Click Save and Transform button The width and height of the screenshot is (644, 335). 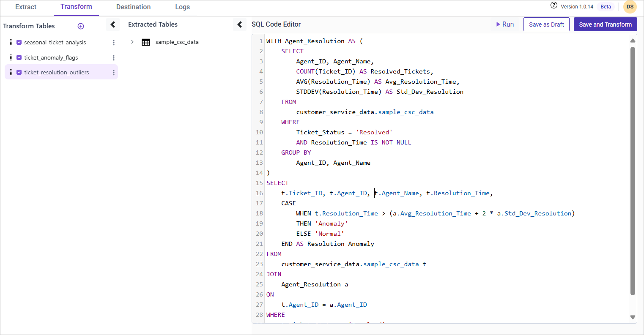pos(605,25)
